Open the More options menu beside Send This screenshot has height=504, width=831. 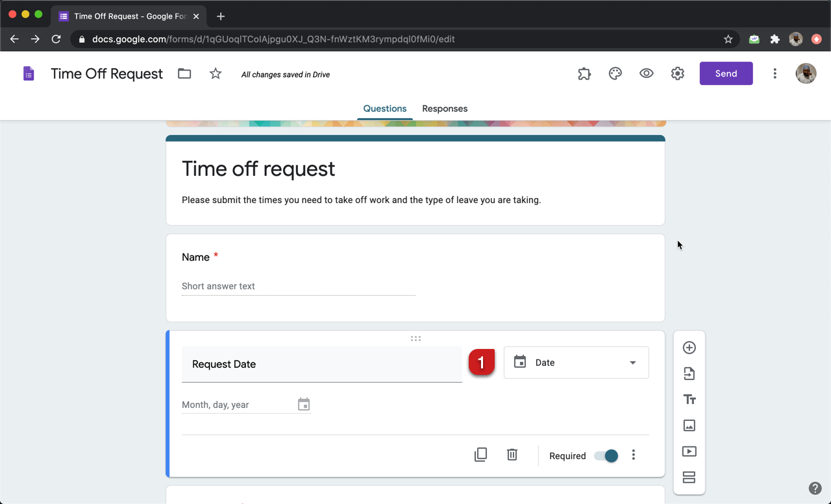tap(775, 74)
